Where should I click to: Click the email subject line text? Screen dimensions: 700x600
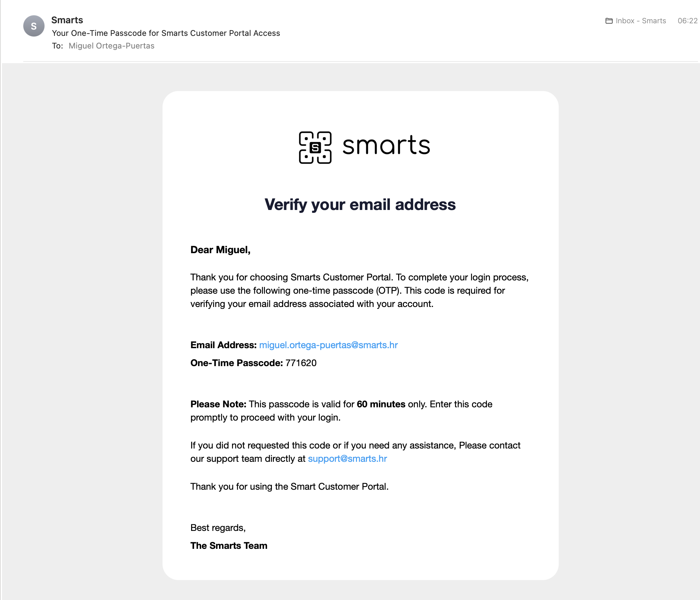click(166, 33)
